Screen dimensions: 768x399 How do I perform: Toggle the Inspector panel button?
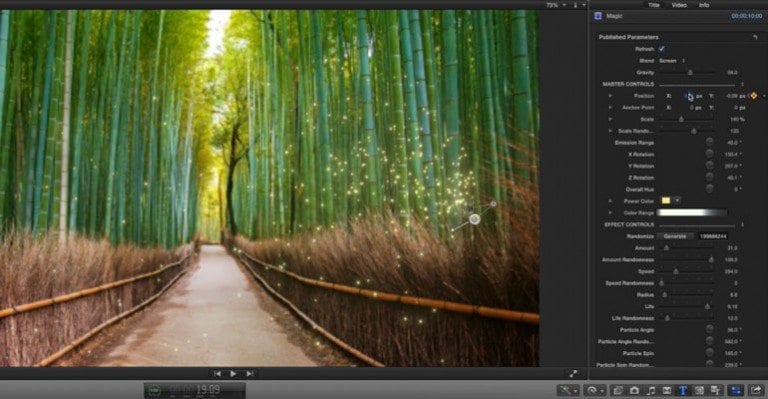click(x=735, y=390)
